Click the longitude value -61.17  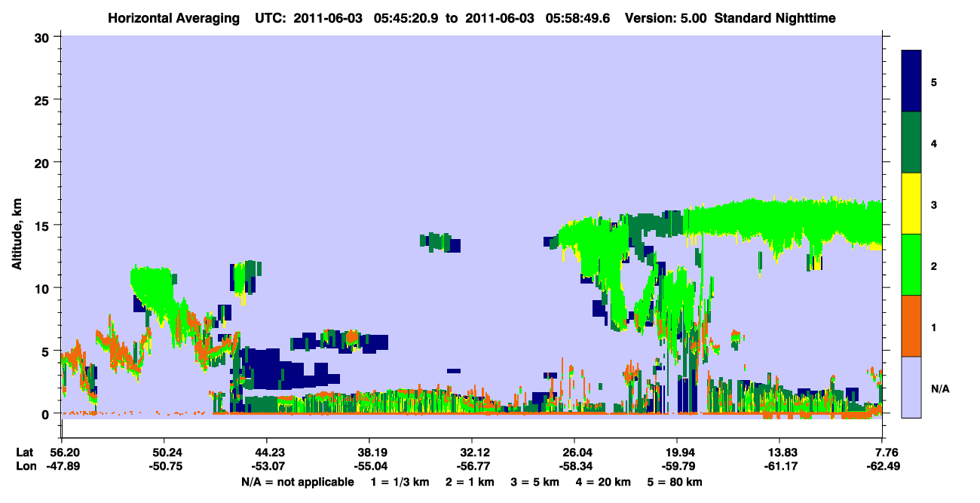coord(779,466)
